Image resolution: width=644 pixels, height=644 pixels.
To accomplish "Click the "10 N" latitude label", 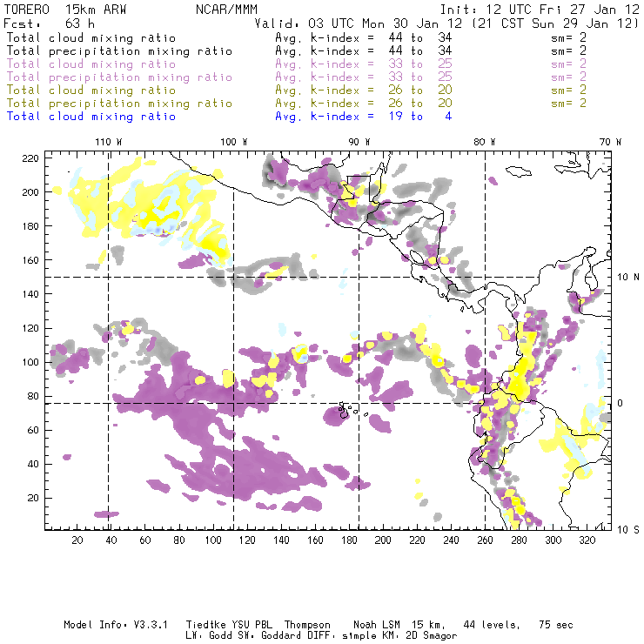I will [628, 278].
